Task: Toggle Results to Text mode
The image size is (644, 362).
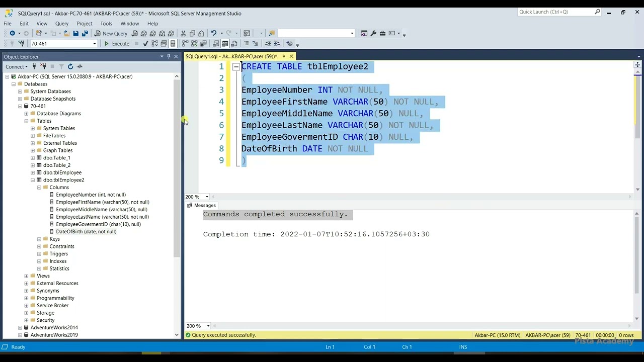Action: (215, 43)
